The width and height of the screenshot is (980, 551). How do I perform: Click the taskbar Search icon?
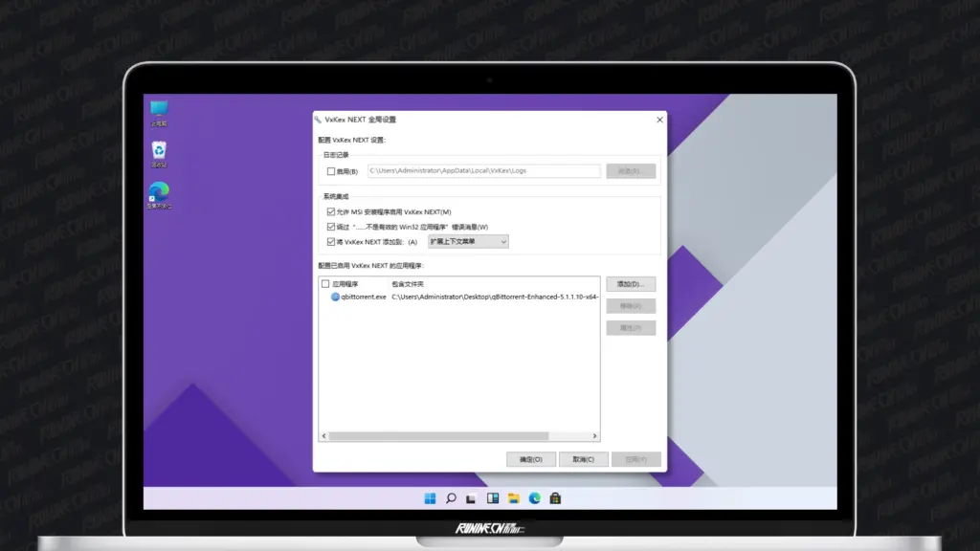(450, 498)
